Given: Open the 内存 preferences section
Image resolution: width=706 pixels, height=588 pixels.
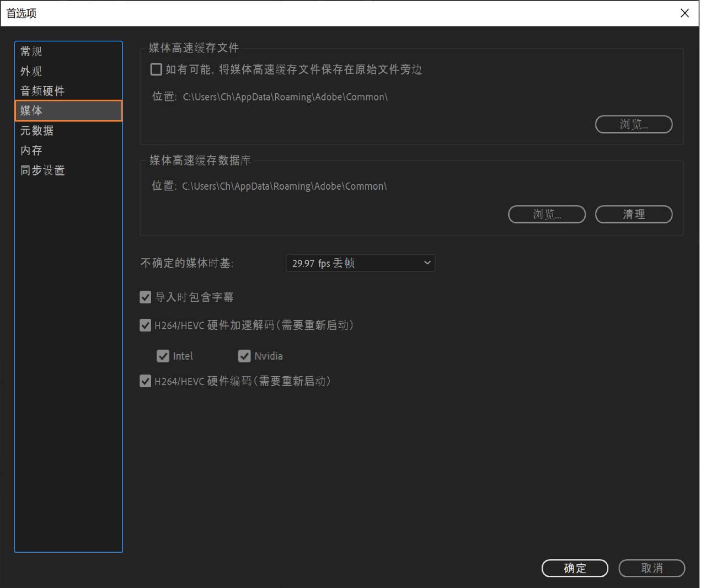Looking at the screenshot, I should coord(31,150).
